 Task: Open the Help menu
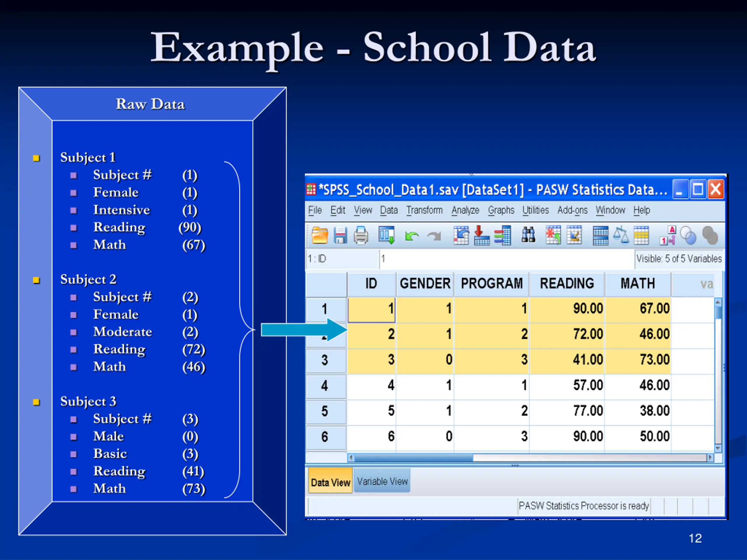(x=642, y=210)
